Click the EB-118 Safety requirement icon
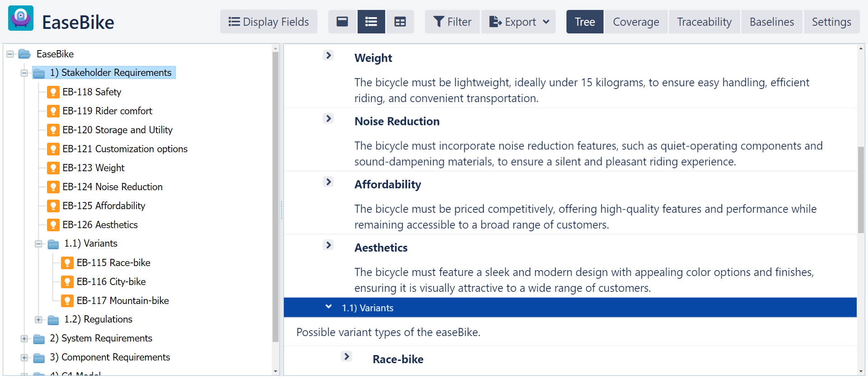The height and width of the screenshot is (379, 868). 53,92
